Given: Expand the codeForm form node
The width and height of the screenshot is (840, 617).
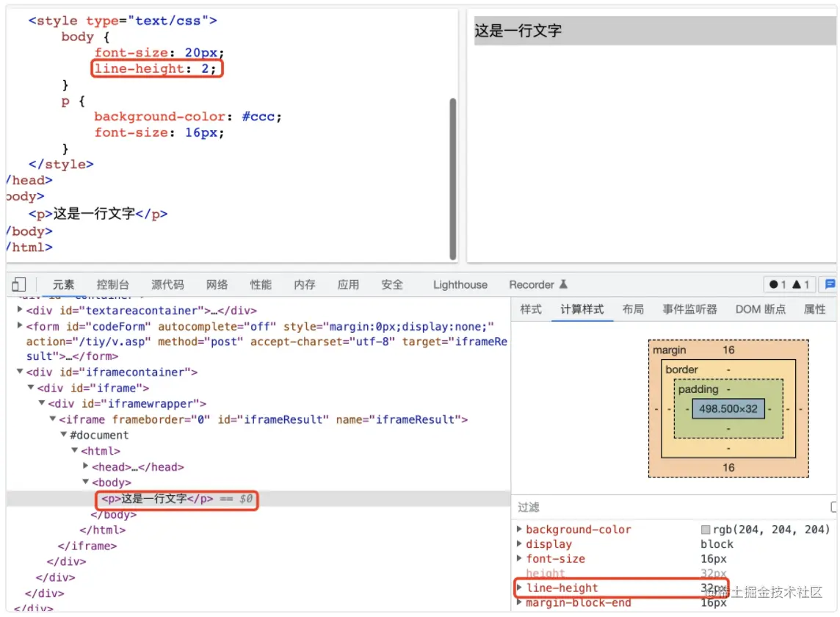Looking at the screenshot, I should tap(20, 325).
